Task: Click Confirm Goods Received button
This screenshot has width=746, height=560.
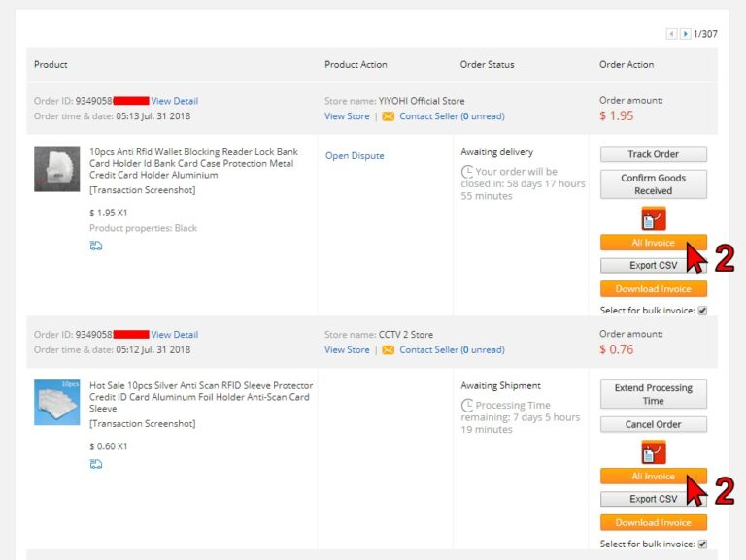Action: pos(653,184)
